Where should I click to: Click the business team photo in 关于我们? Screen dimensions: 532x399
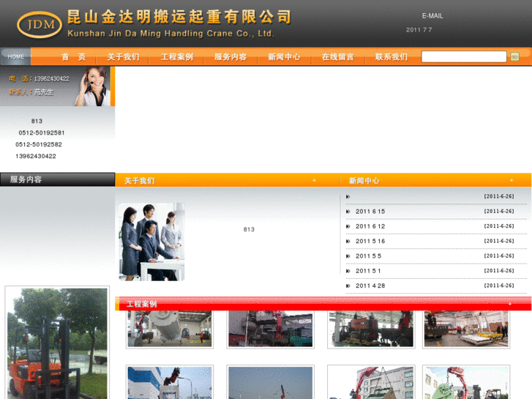(x=151, y=242)
